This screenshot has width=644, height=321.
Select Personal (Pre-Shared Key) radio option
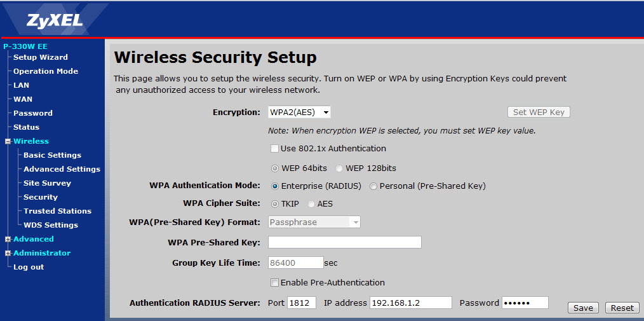[373, 186]
